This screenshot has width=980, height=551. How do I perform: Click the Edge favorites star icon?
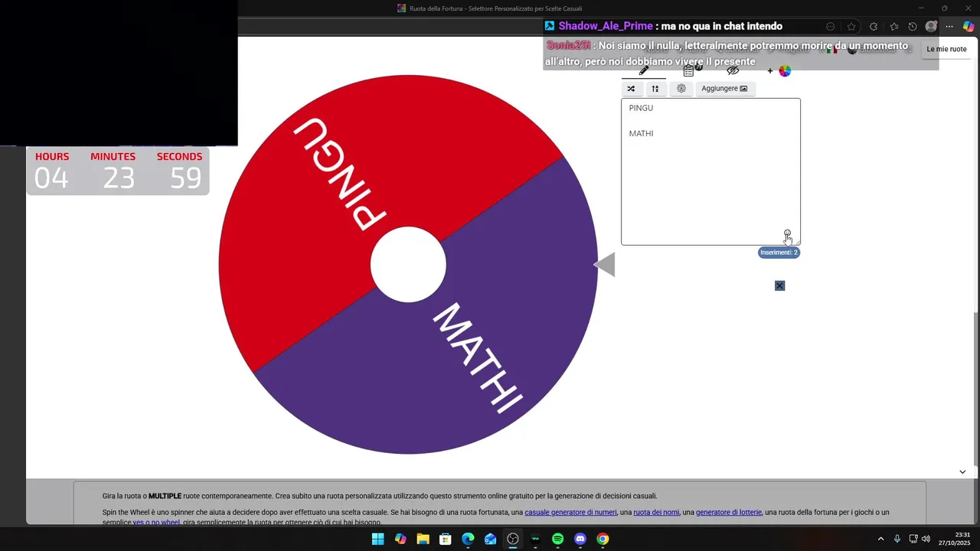[x=851, y=26]
